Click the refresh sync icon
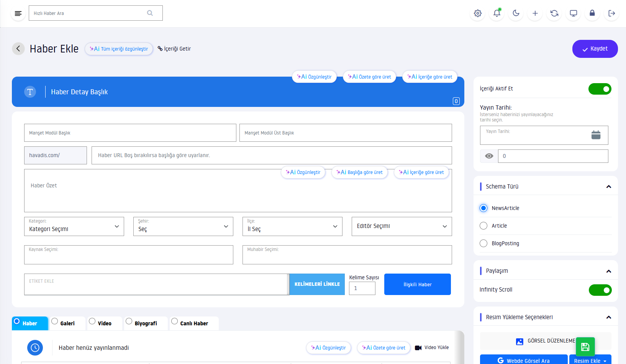The image size is (626, 364). (x=554, y=13)
